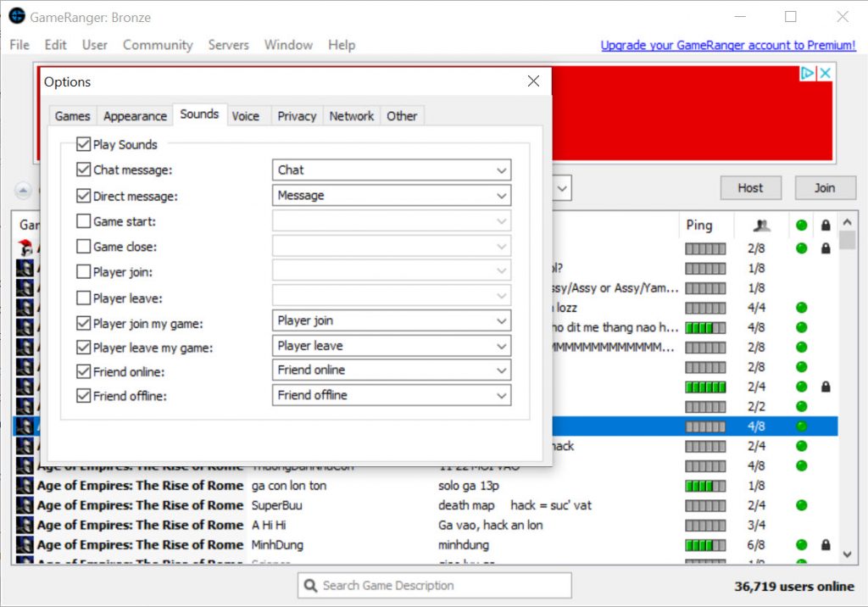Click green dot in SuperBuu 2/4 row
The width and height of the screenshot is (868, 607).
pyautogui.click(x=801, y=505)
